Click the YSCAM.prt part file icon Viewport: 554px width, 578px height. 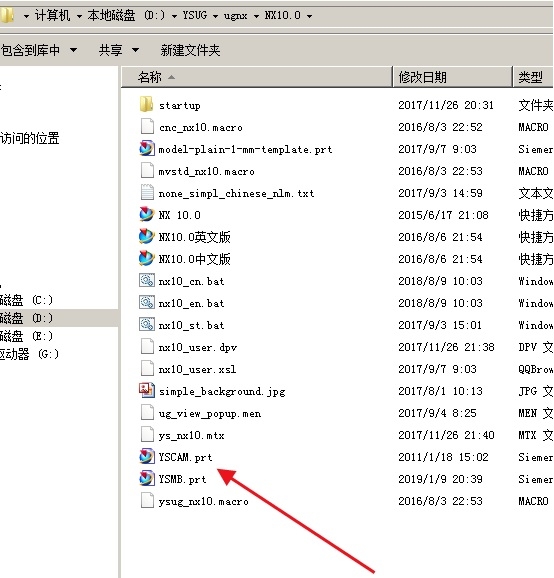147,456
